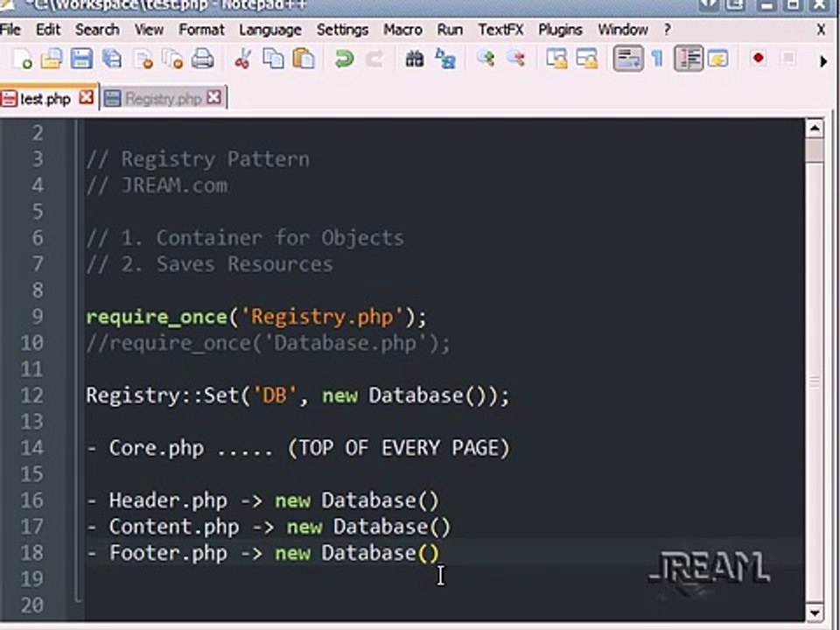Open the Plugins menu
840x630 pixels.
(x=560, y=30)
